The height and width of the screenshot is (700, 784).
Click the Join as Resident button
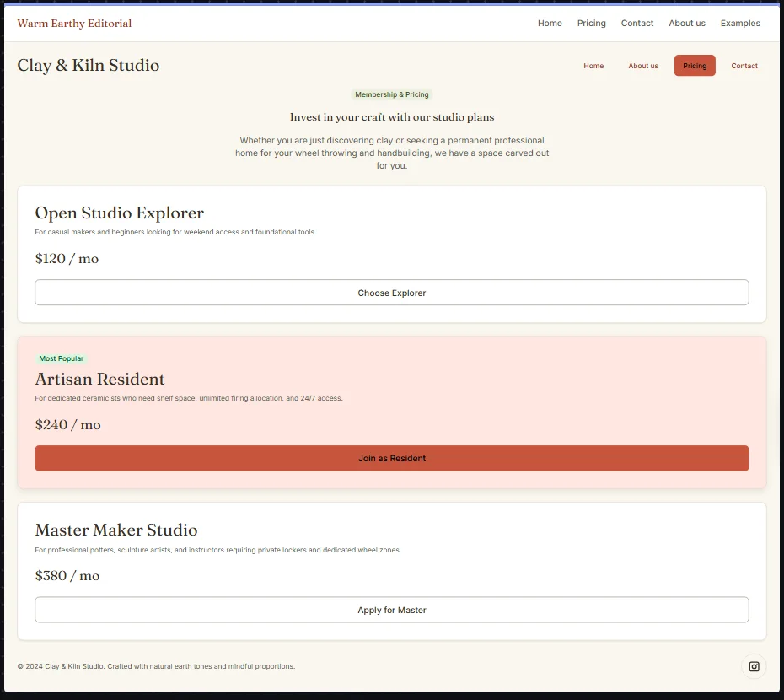391,458
